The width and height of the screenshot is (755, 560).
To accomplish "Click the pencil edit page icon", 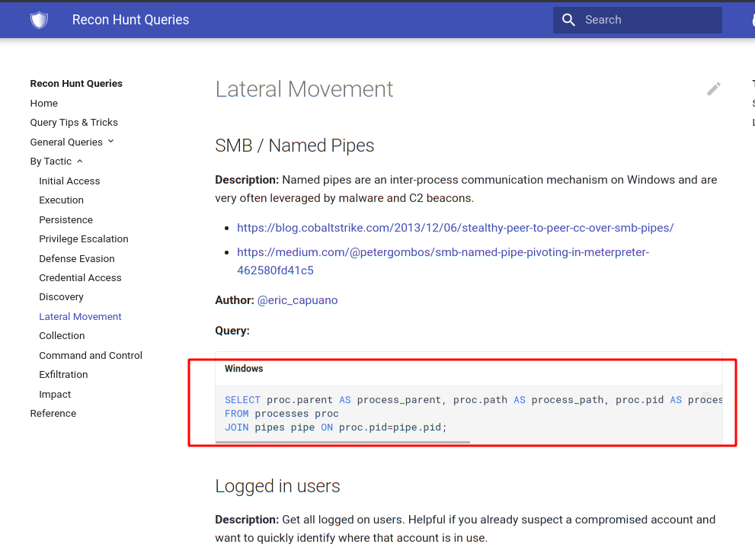I will tap(713, 89).
